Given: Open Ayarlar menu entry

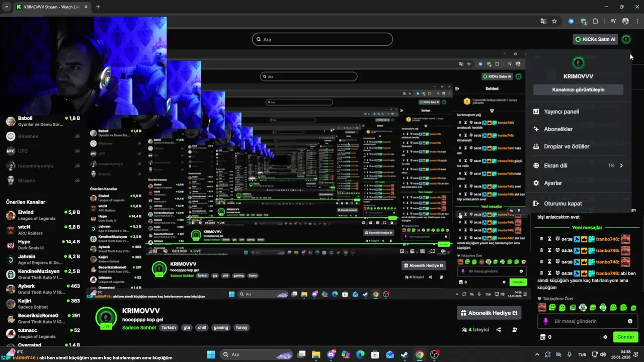Looking at the screenshot, I should pyautogui.click(x=578, y=183).
